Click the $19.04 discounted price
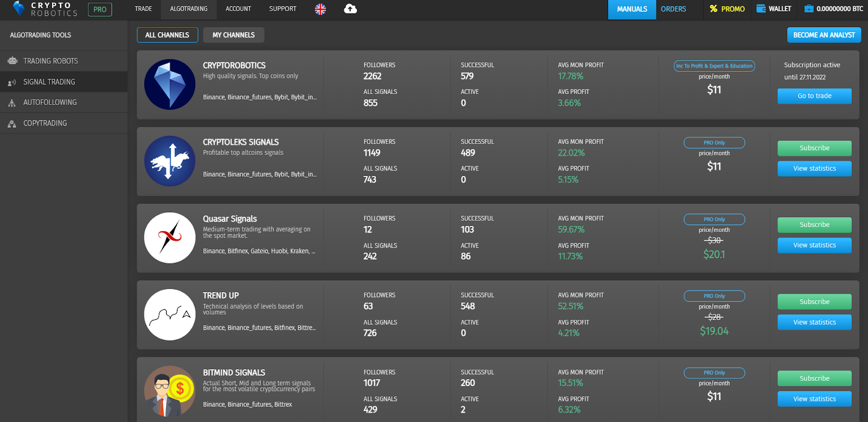The width and height of the screenshot is (868, 422). 714,331
